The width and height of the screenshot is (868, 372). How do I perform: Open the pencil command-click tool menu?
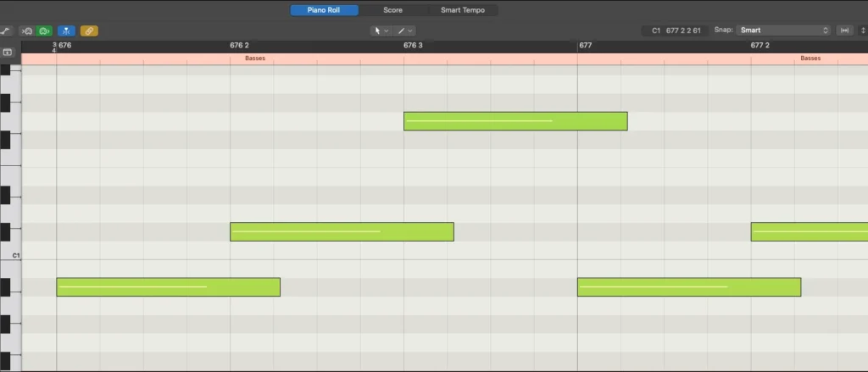(404, 31)
